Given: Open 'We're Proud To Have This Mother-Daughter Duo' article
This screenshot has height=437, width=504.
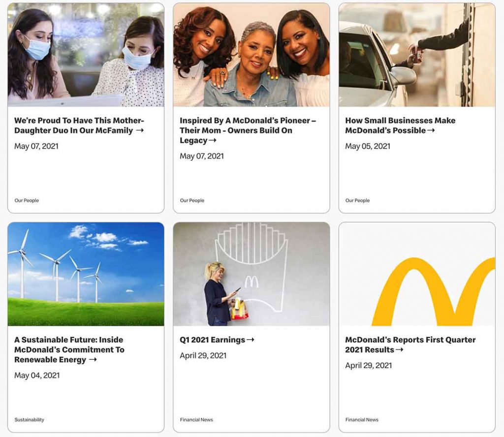Looking at the screenshot, I should [79, 125].
